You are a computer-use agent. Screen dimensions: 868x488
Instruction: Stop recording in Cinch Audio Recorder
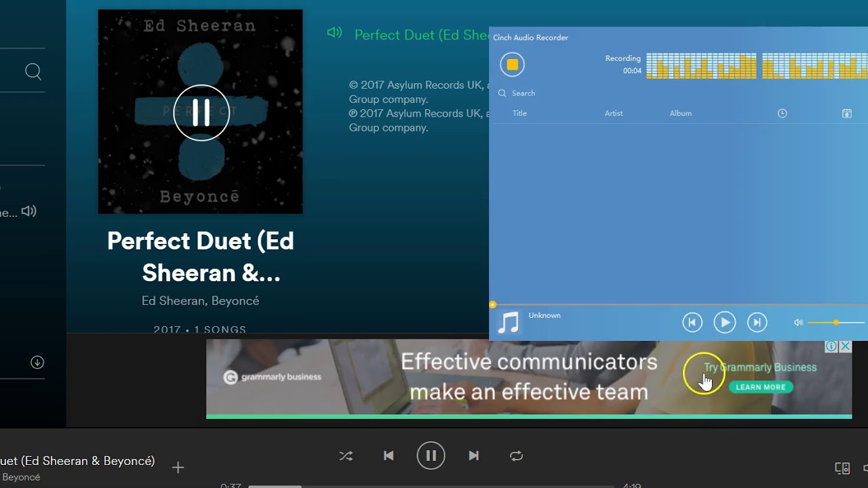coord(512,64)
